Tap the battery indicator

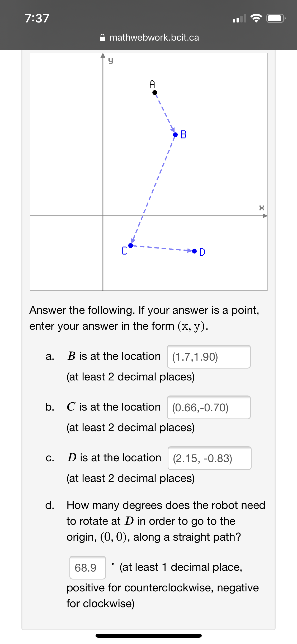(x=275, y=18)
